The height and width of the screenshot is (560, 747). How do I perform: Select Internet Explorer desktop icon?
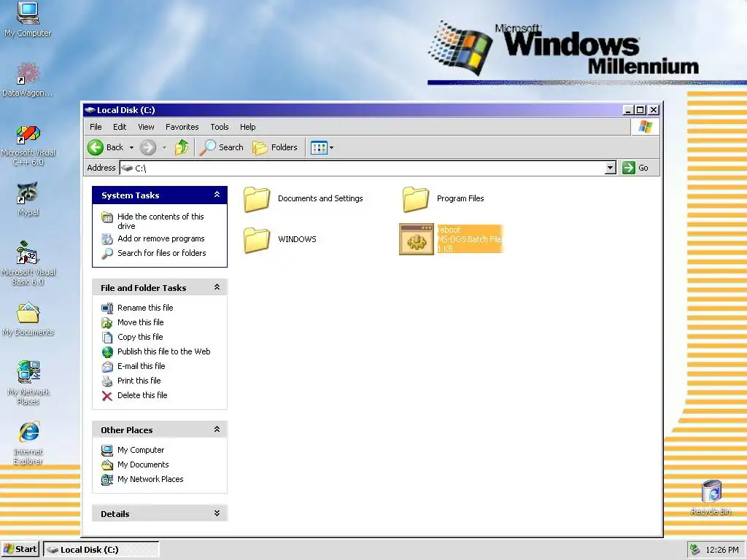28,443
